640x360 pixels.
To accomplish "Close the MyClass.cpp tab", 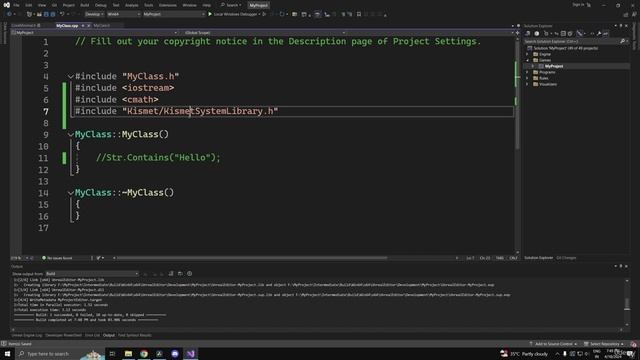I will coord(89,25).
